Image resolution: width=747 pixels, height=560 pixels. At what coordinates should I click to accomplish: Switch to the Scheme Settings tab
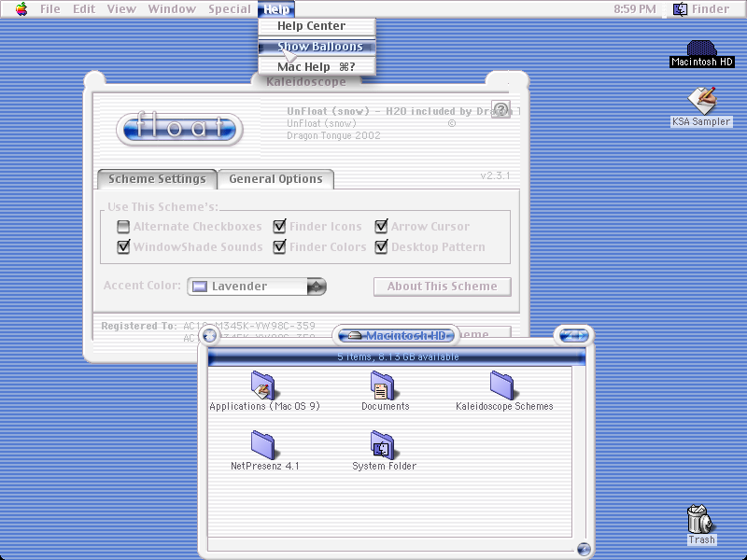coord(157,179)
